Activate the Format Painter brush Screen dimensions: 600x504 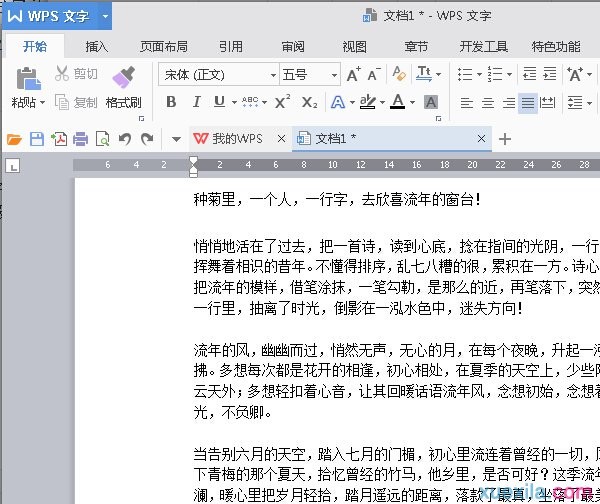tap(124, 77)
